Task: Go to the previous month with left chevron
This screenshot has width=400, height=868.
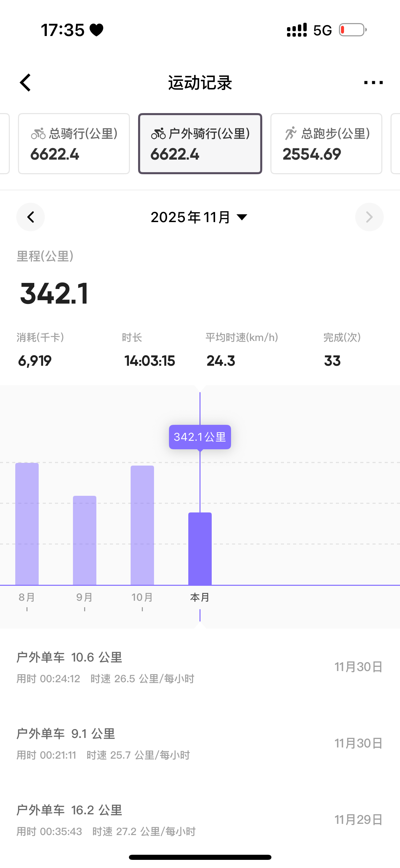Action: [x=31, y=217]
